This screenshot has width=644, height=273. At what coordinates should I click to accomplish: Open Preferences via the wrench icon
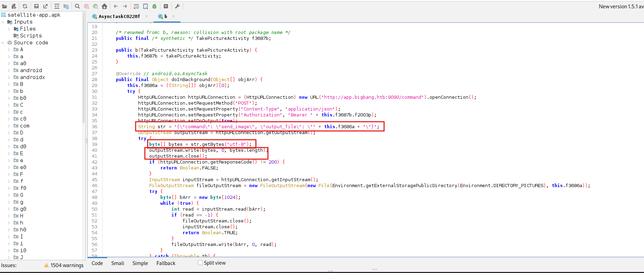pos(177,6)
